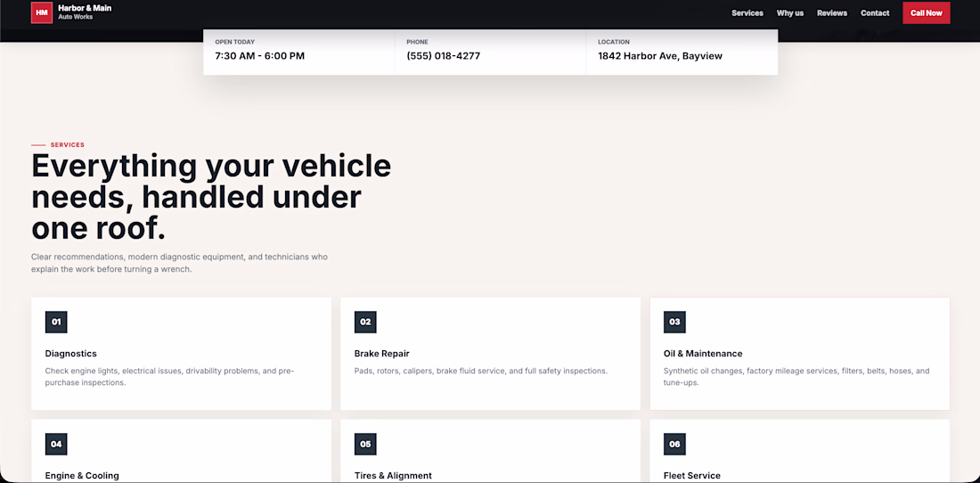The width and height of the screenshot is (980, 483).
Task: Click the red HM logo badge
Action: click(x=42, y=12)
